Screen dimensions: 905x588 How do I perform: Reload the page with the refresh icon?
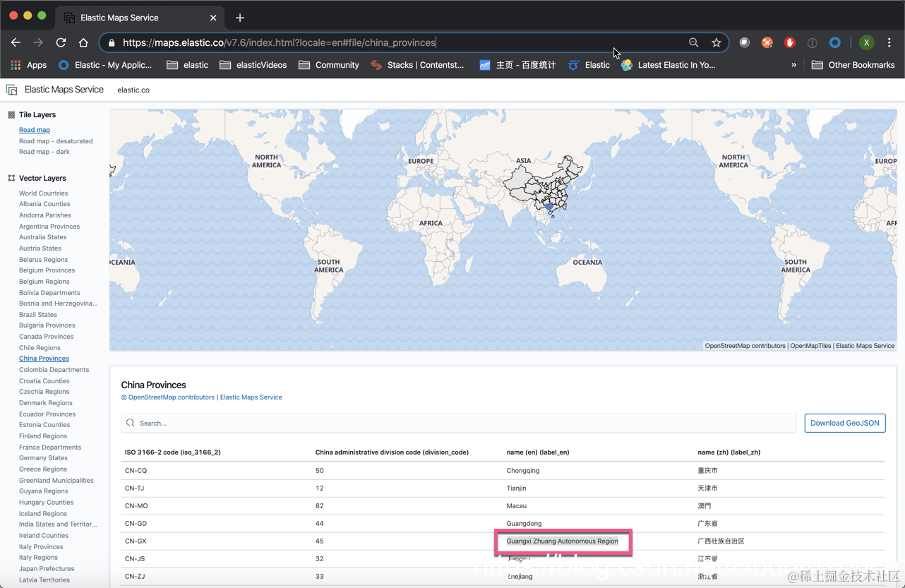61,42
